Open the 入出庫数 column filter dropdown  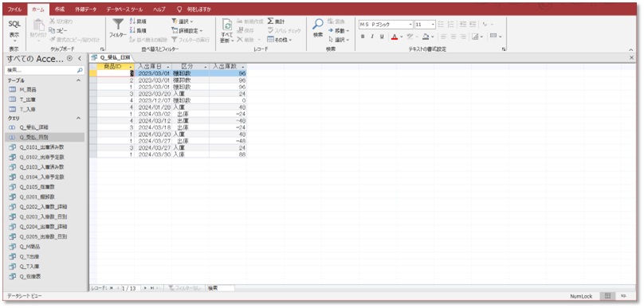click(243, 66)
